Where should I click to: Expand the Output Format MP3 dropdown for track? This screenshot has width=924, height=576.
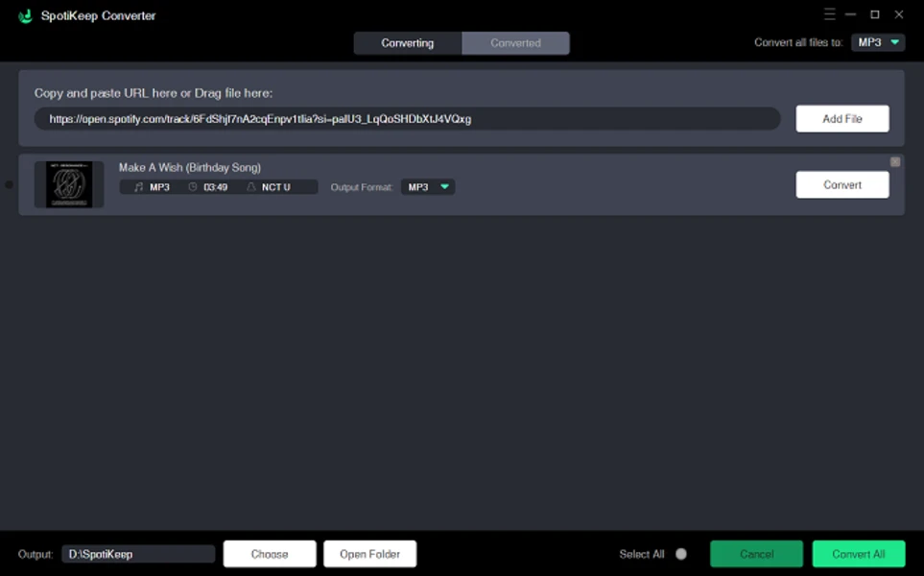click(428, 187)
